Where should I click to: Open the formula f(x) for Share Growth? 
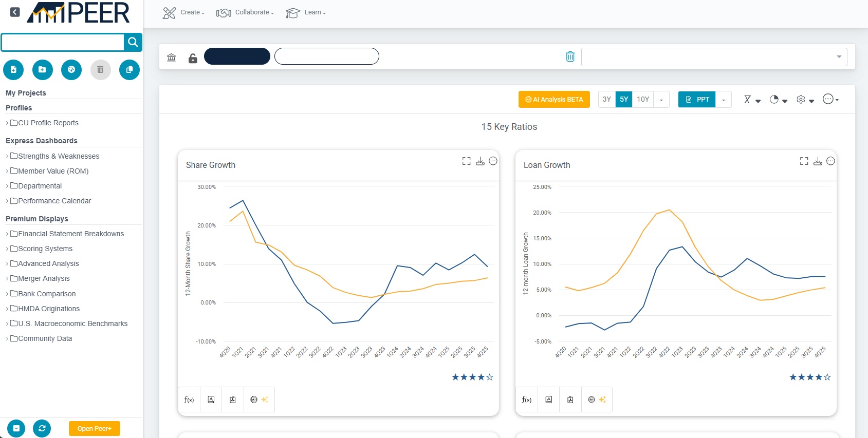189,399
